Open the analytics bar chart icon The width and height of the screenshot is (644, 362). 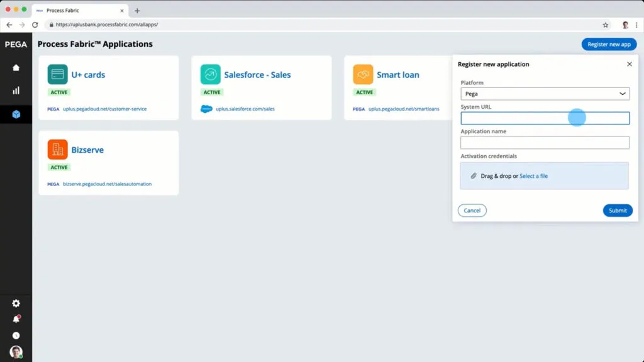click(16, 90)
